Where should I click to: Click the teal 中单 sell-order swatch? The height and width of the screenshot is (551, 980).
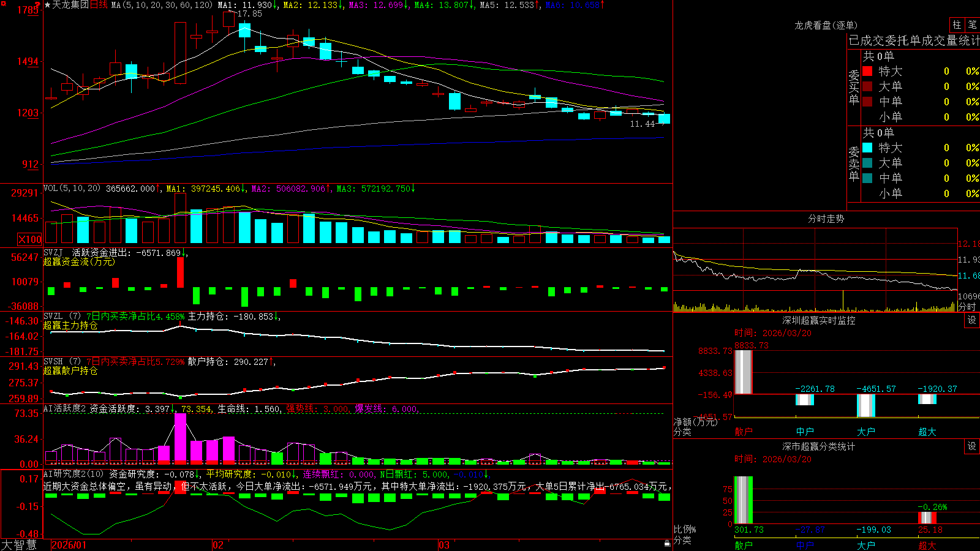click(867, 178)
